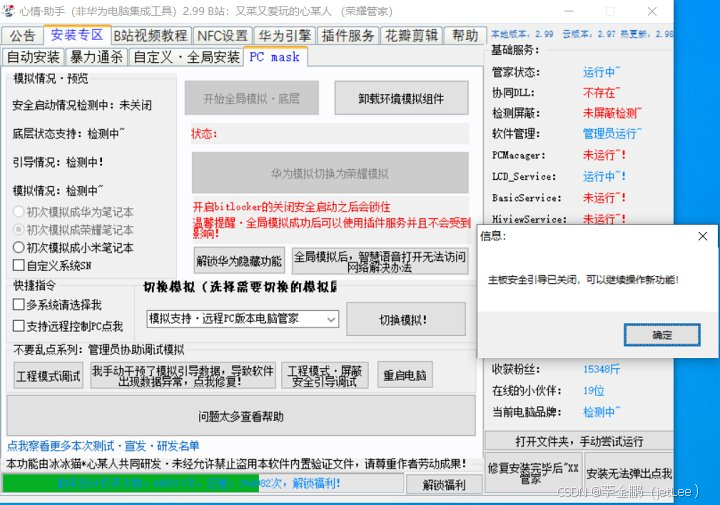Click the 解锁福利 button
720x505 pixels.
pyautogui.click(x=444, y=484)
